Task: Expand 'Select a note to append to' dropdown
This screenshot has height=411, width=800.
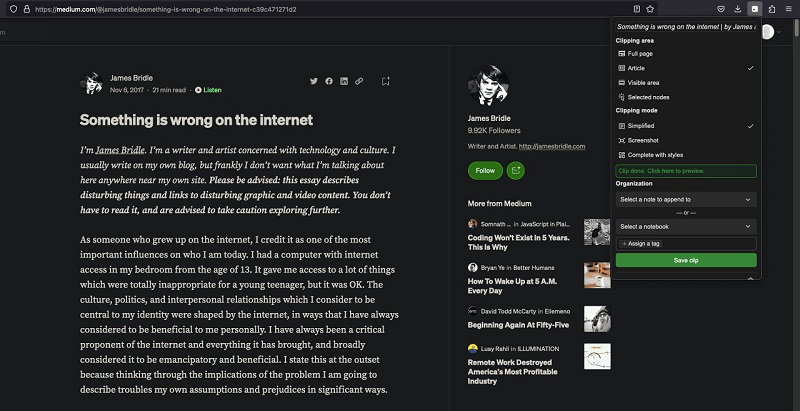Action: [685, 199]
